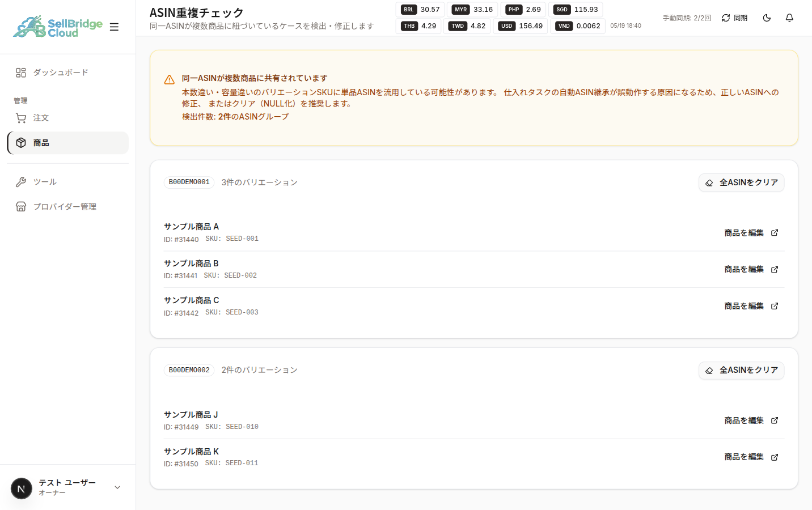Screen dimensions: 812x510
Task: Click the SellBridge Cloud logo
Action: click(x=58, y=27)
